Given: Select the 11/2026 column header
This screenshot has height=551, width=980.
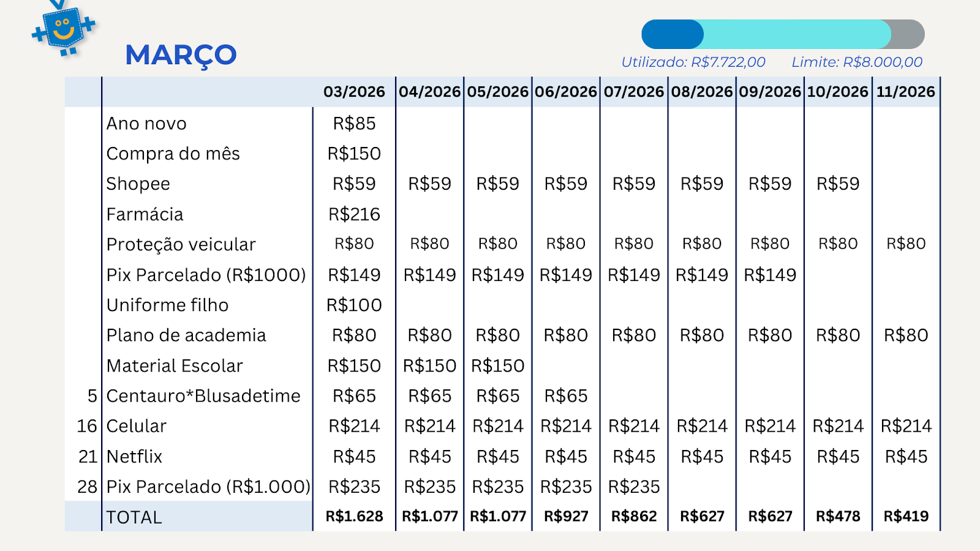Looking at the screenshot, I should coord(905,92).
